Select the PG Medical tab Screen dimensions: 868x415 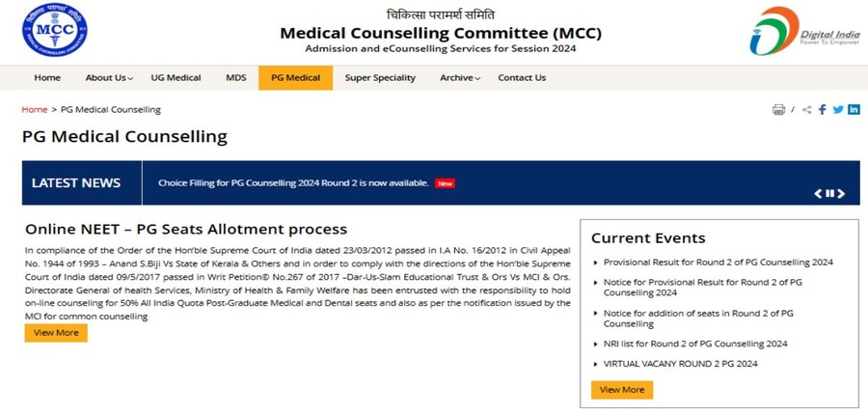(295, 78)
